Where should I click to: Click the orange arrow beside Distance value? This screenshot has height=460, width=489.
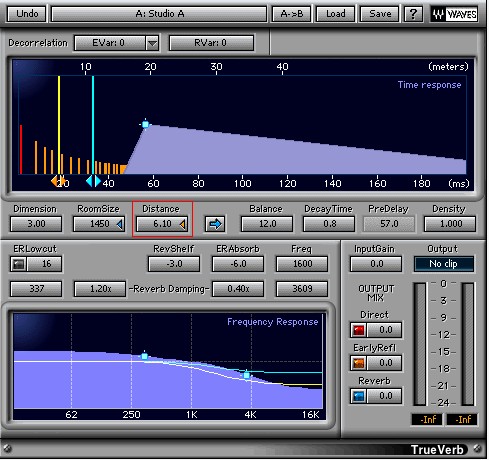[183, 224]
